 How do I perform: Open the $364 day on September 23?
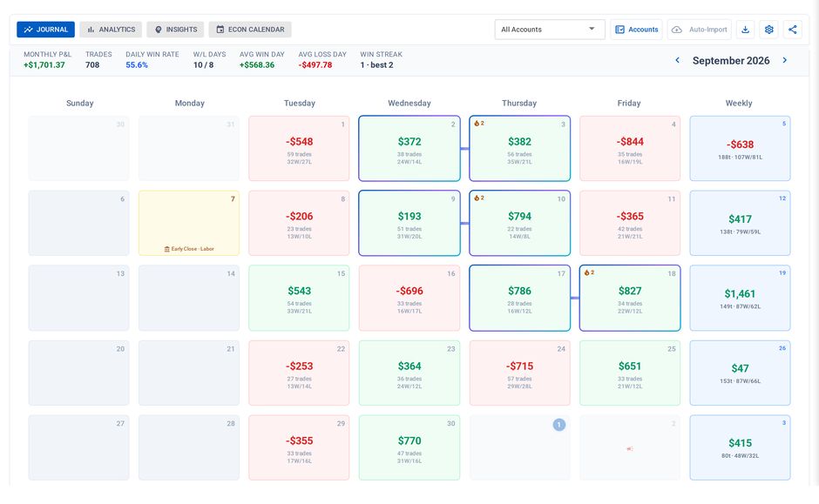[x=409, y=373]
